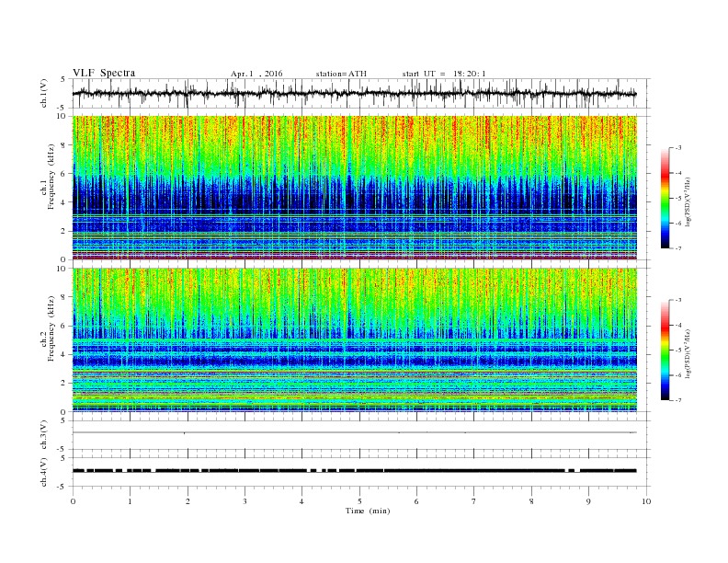This screenshot has width=728, height=563.
Task: Click the ch.1 voltage waveform trace
Action: 354,94
